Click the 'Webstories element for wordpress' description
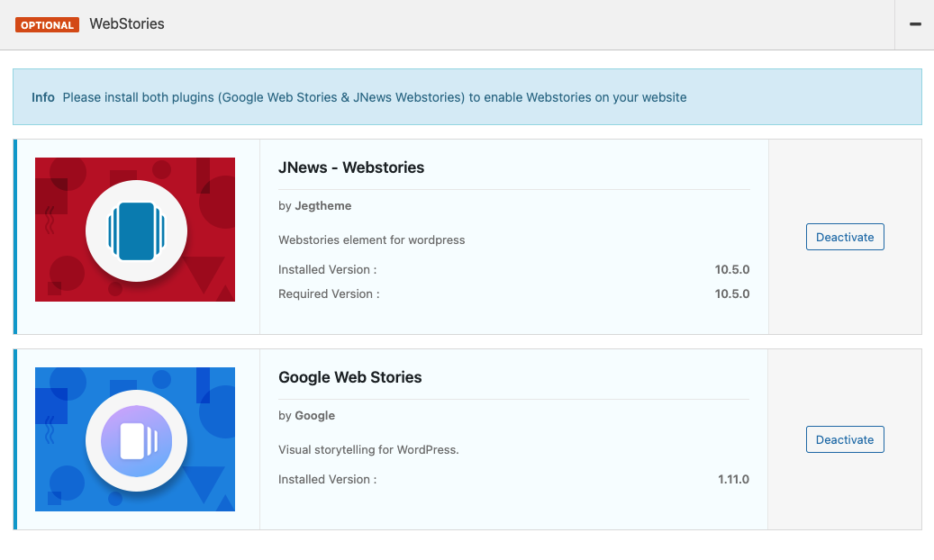 (x=371, y=240)
